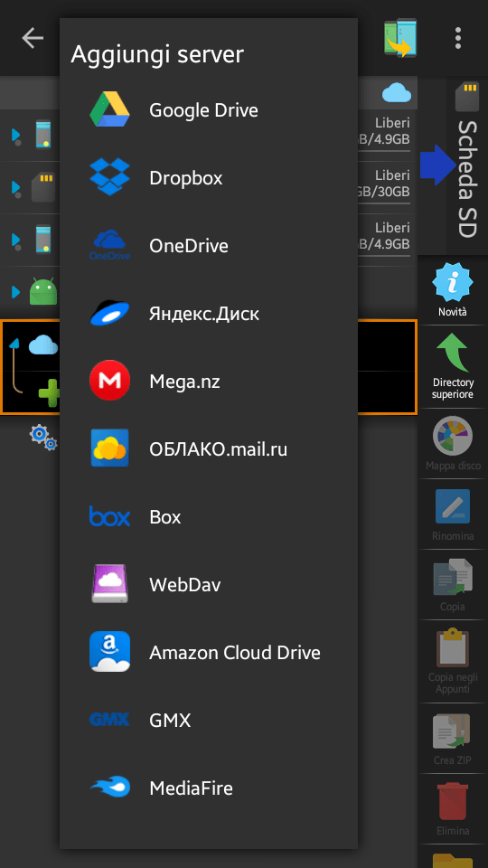Pick GMX server label
This screenshot has width=488, height=868.
pos(170,721)
